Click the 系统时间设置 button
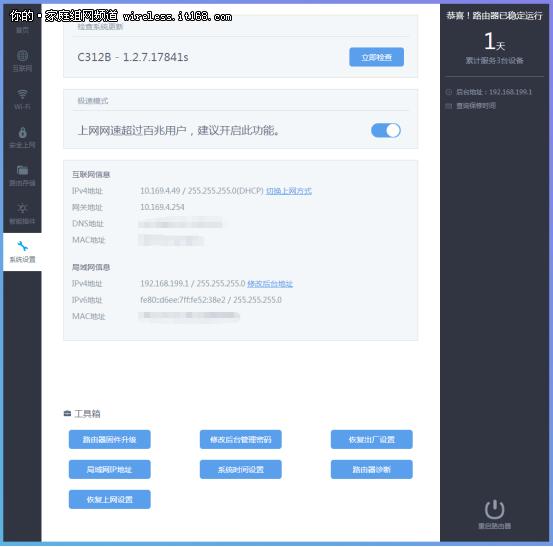 pos(241,469)
